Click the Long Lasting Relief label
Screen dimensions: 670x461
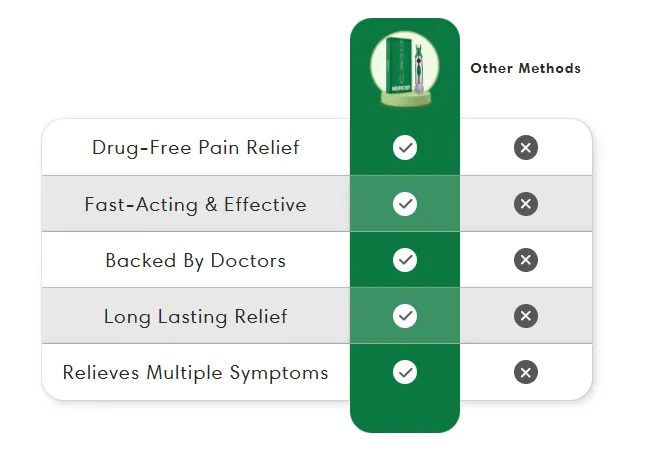click(x=196, y=317)
